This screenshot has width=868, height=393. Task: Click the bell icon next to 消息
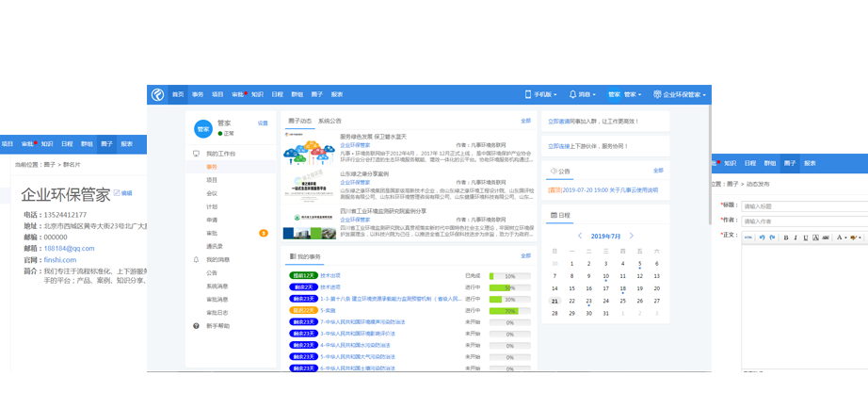[x=572, y=94]
